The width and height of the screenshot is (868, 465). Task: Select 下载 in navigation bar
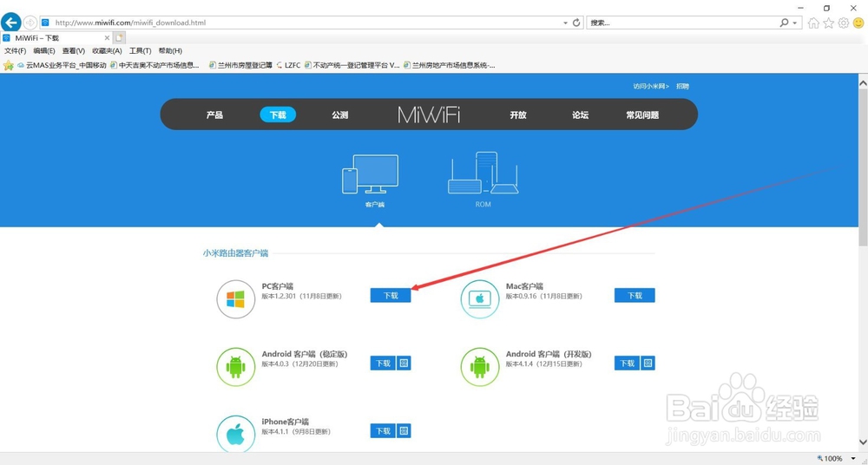click(x=278, y=115)
